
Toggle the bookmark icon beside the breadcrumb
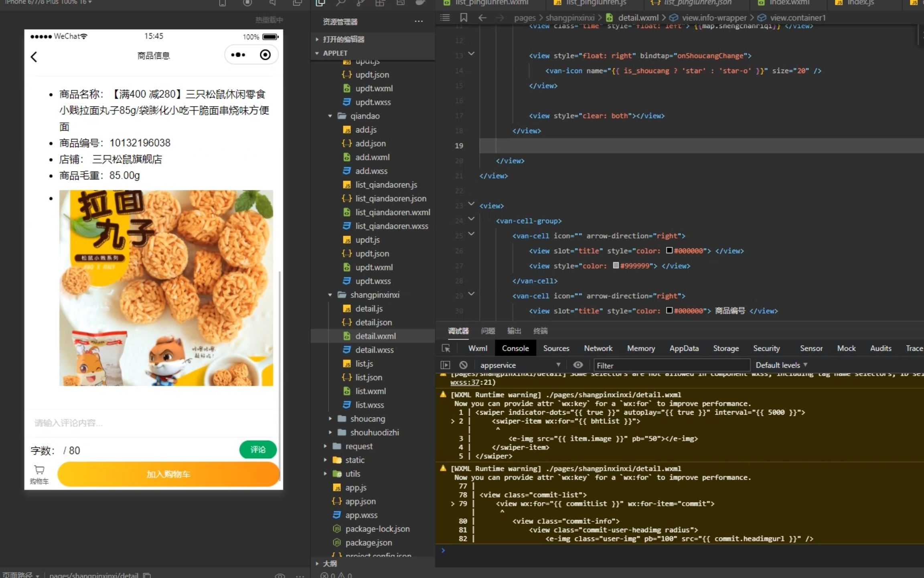pos(464,18)
